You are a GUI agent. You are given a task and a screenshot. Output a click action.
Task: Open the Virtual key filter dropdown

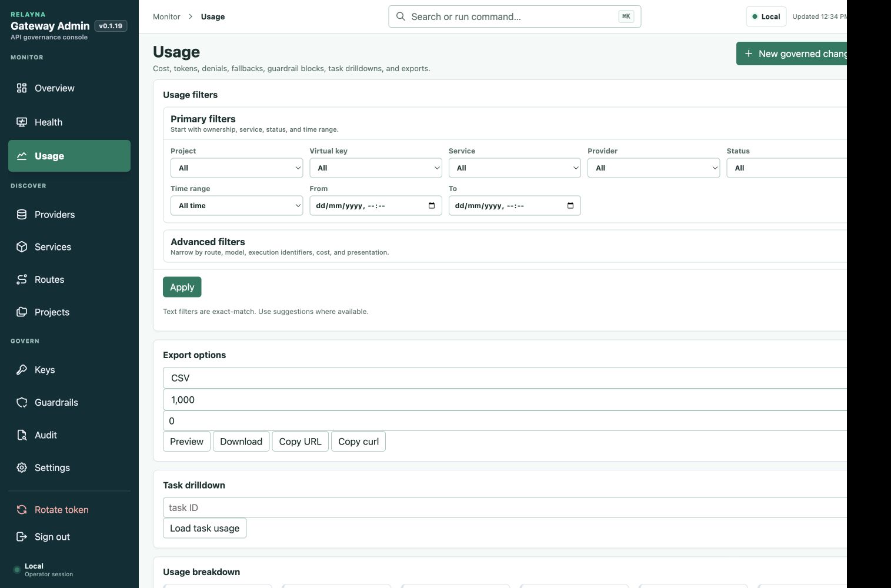376,168
